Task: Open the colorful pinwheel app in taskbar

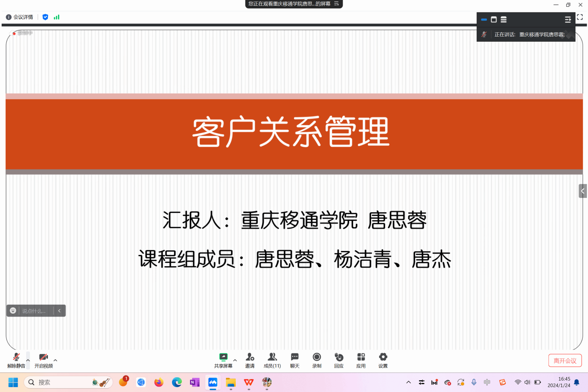Action: tap(267, 382)
